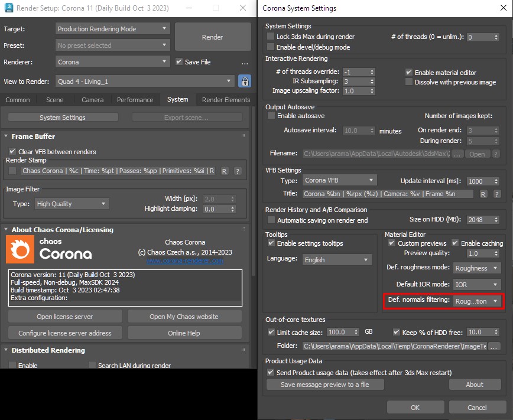Switch to the Common tab
The width and height of the screenshot is (513, 420).
pyautogui.click(x=18, y=100)
